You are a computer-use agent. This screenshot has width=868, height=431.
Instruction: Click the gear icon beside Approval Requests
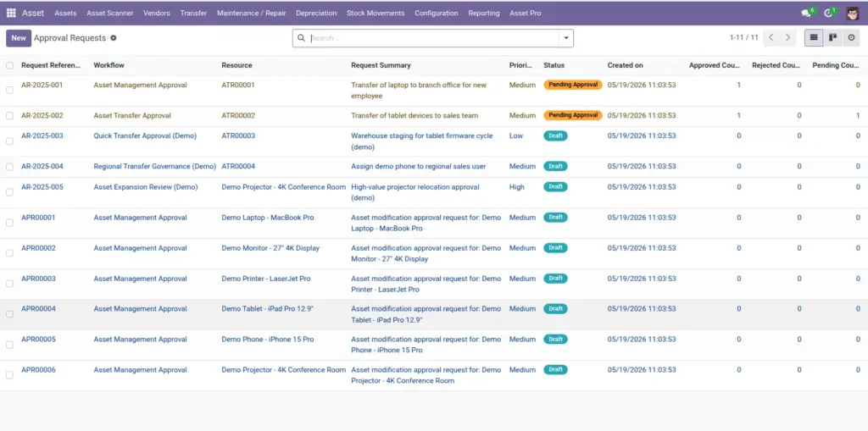[x=114, y=38]
